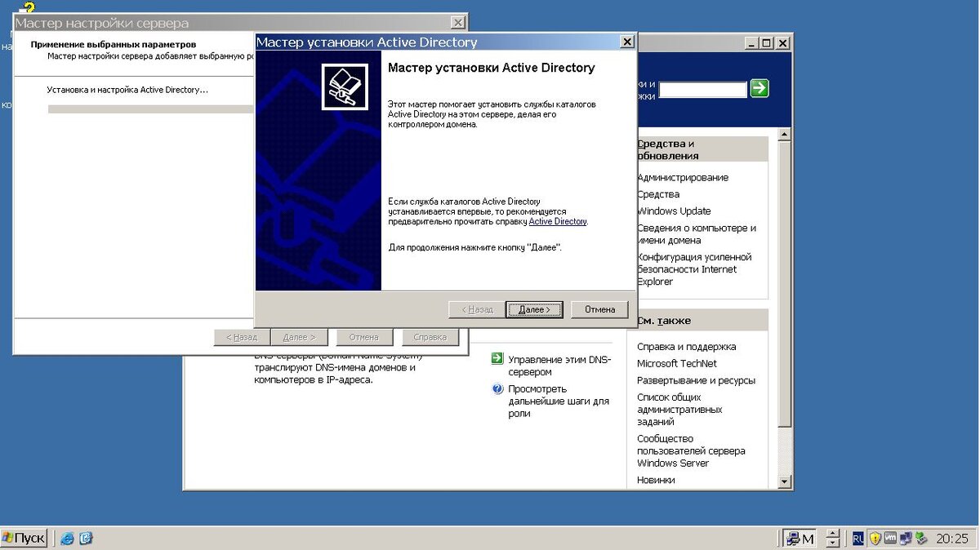Focus the search input field in Manage Your Server
Screen dimensions: 980x550
(703, 90)
